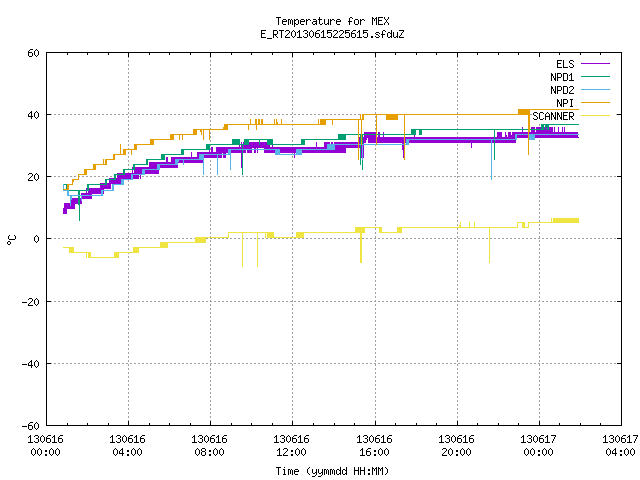Click the blue NPD2 legend line sample
Viewport: 640px width, 480px height.
pos(595,90)
